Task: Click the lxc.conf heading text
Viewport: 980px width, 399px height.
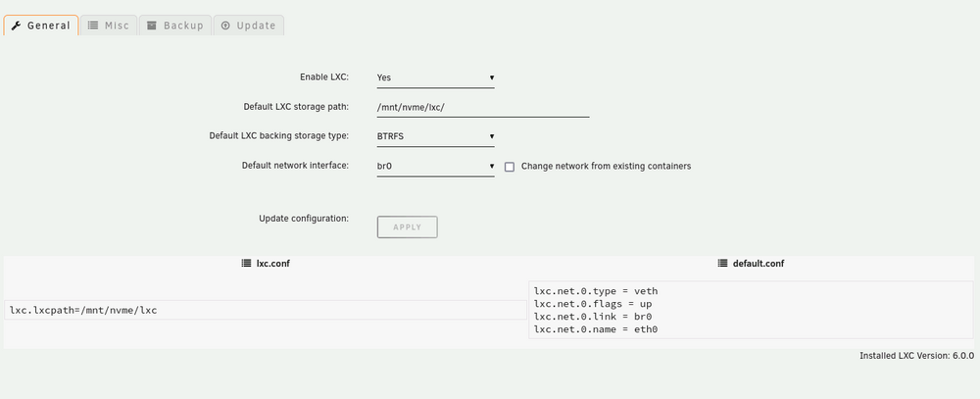Action: click(x=273, y=264)
